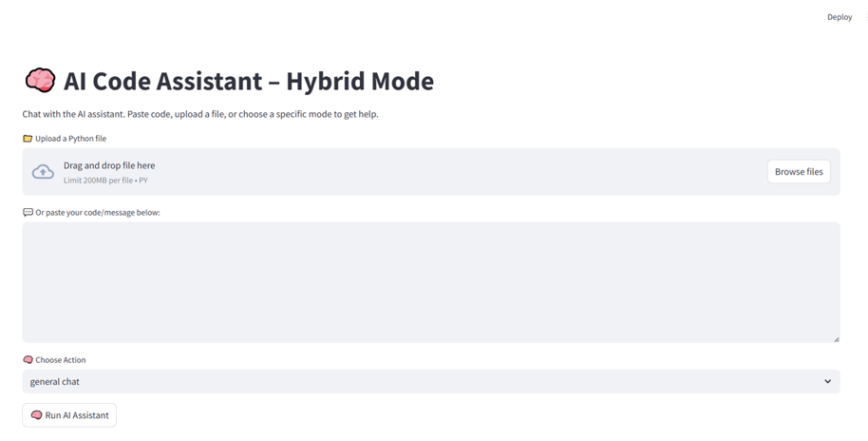
Task: Click the brain icon beside the page title
Action: coord(40,81)
